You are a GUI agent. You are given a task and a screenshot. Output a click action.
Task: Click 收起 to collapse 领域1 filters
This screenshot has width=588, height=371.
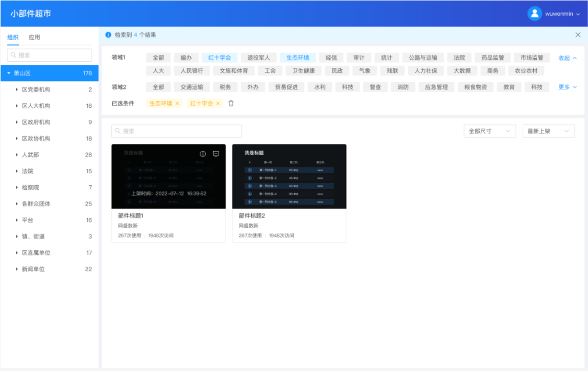click(567, 58)
